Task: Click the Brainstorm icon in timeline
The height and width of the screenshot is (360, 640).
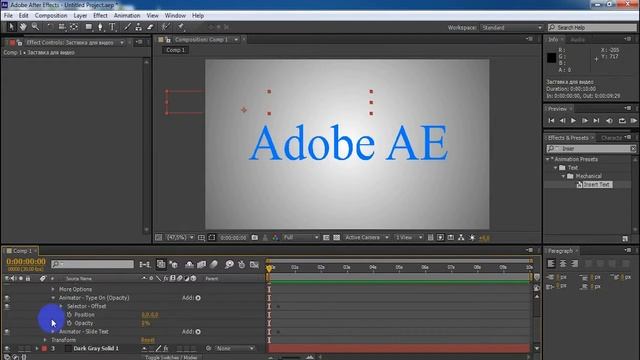Action: (229, 264)
